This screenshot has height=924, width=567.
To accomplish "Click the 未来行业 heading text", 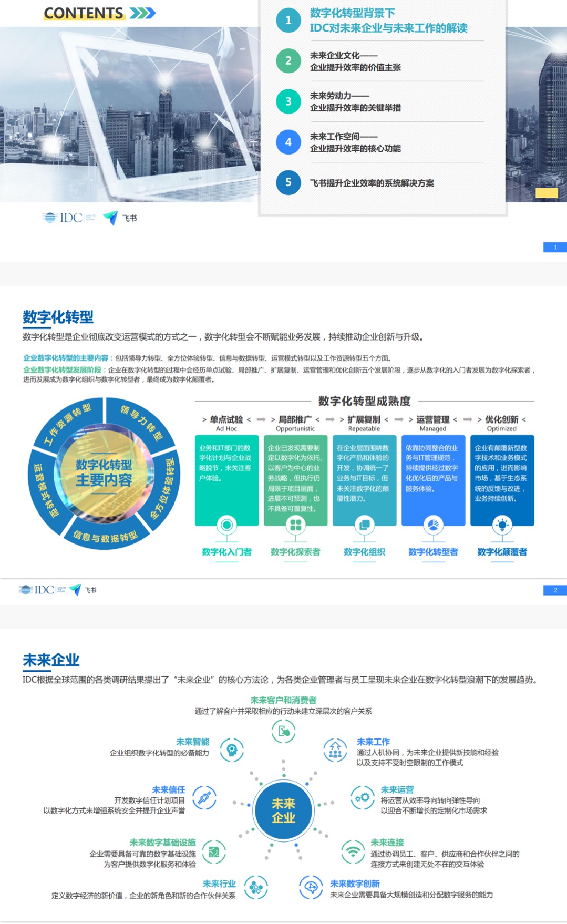I will 219,884.
